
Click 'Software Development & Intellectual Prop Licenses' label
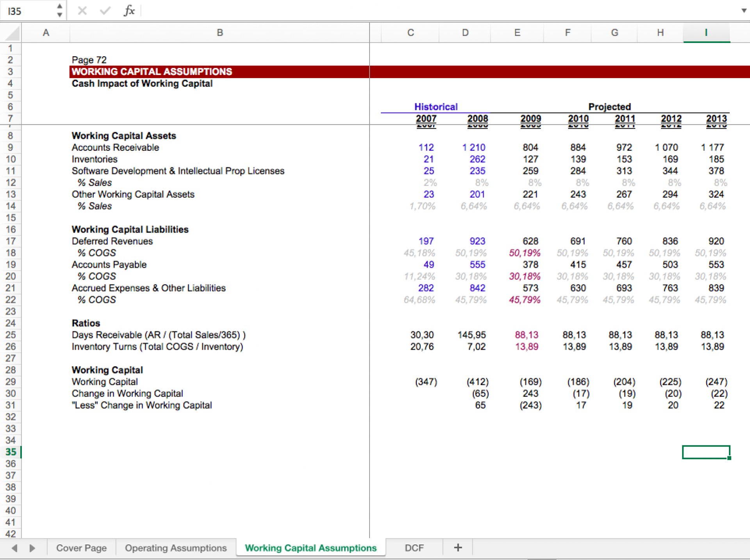pos(178,171)
